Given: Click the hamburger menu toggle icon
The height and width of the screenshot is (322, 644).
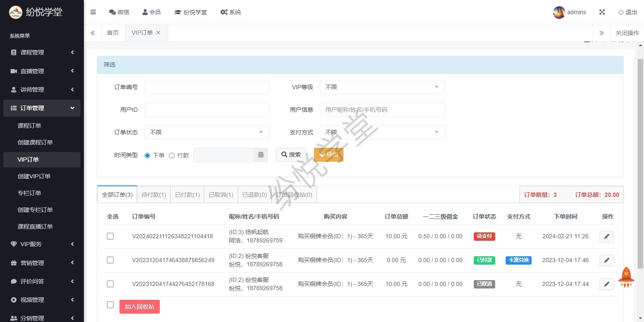Looking at the screenshot, I should point(93,12).
